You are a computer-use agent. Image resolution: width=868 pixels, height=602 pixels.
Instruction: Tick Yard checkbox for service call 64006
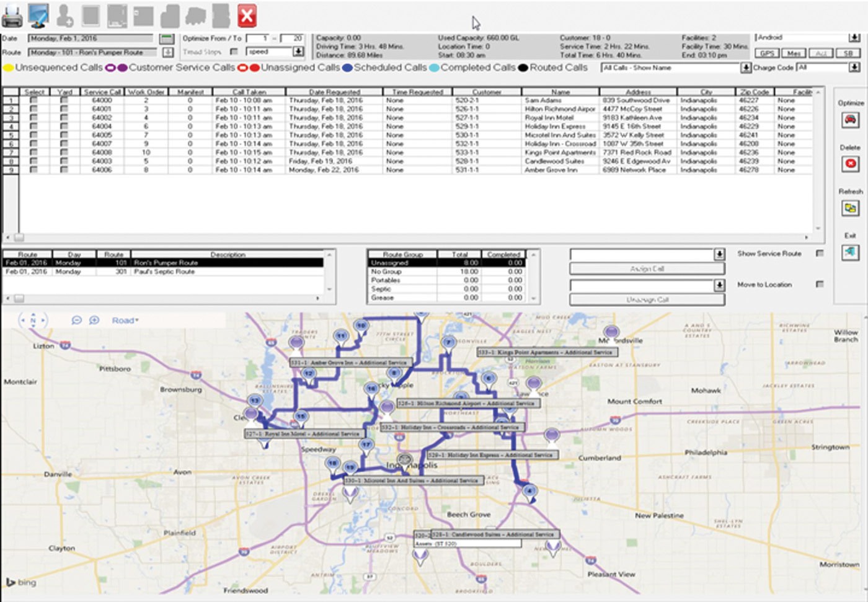[64, 170]
